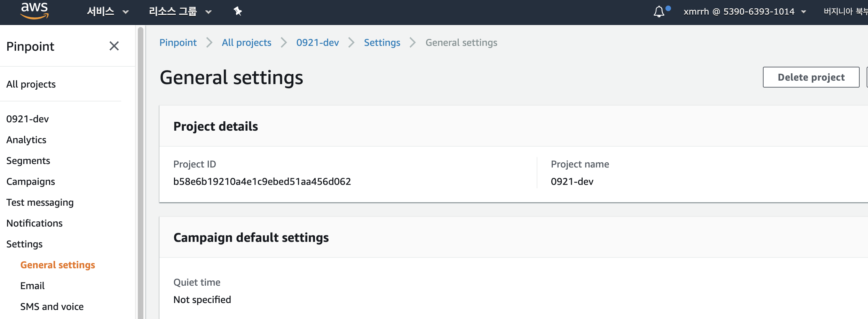The image size is (868, 319).
Task: Click the Delete project button
Action: [x=811, y=77]
